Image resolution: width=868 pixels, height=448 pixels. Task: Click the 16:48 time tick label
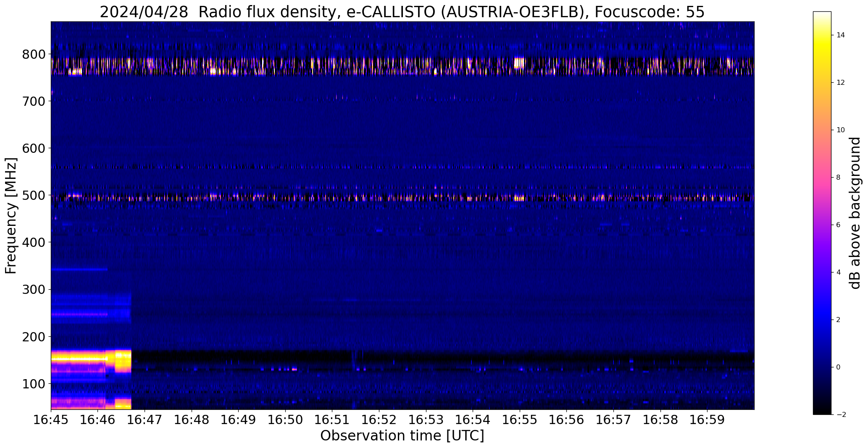coord(192,420)
